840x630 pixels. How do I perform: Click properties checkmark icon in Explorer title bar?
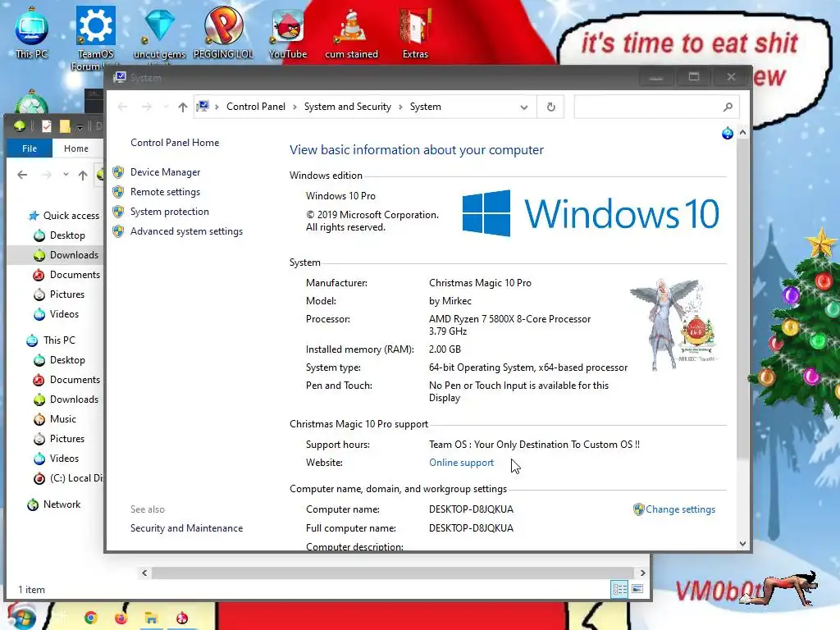tap(47, 126)
